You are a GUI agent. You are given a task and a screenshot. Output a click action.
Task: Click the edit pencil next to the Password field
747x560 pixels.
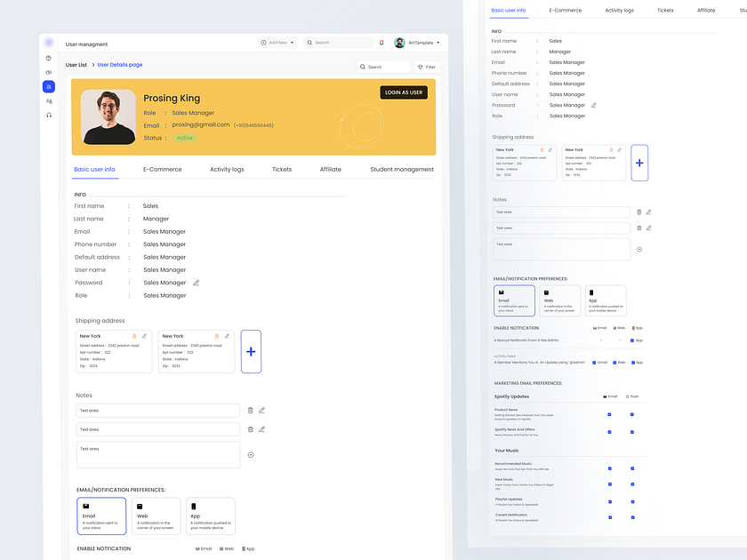click(x=195, y=282)
